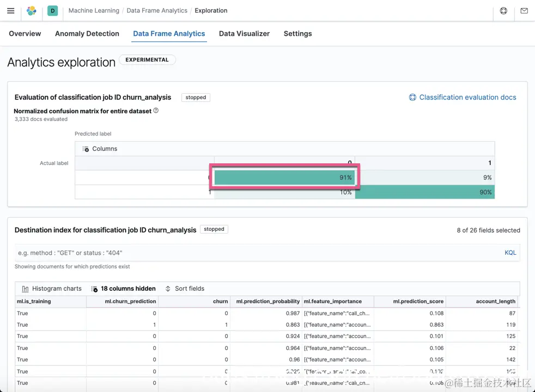This screenshot has width=535, height=392.
Task: Click the 8 of 26 fields selected text
Action: pyautogui.click(x=488, y=230)
